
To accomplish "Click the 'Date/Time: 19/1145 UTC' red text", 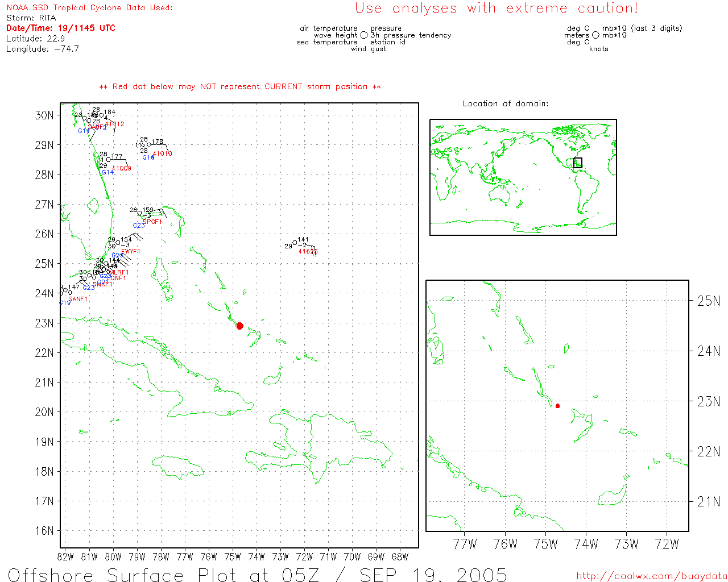I will tap(61, 28).
